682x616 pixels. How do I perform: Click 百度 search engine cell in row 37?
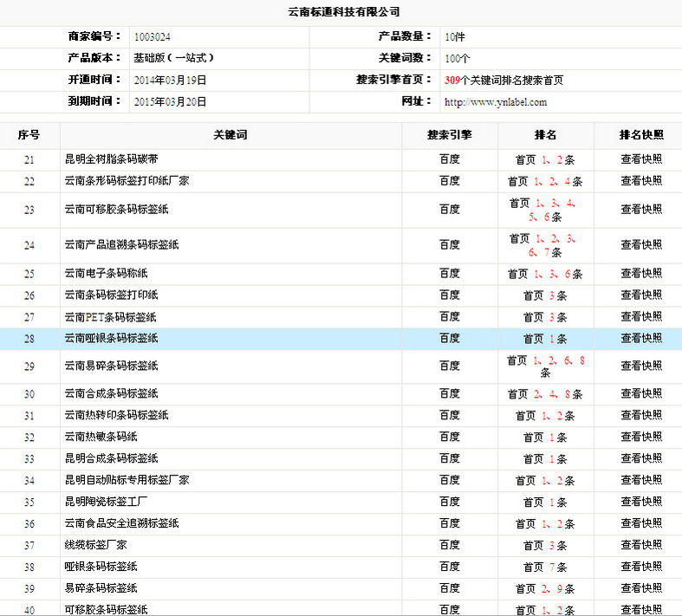point(450,545)
